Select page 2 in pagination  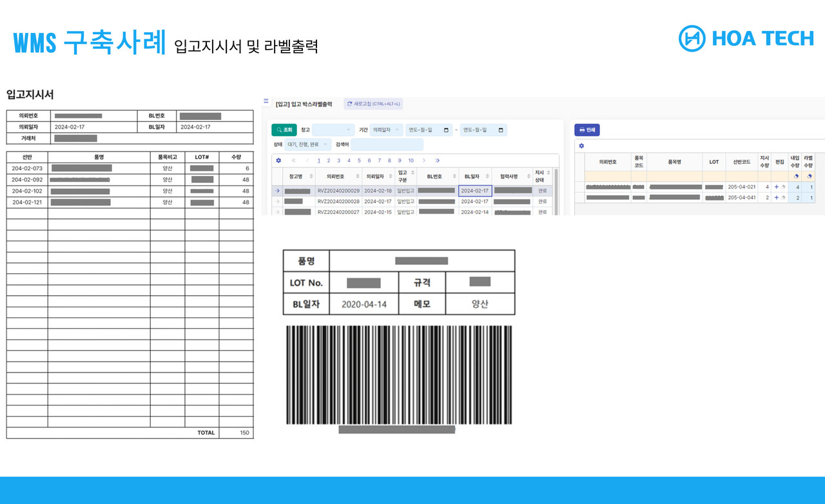coord(329,160)
